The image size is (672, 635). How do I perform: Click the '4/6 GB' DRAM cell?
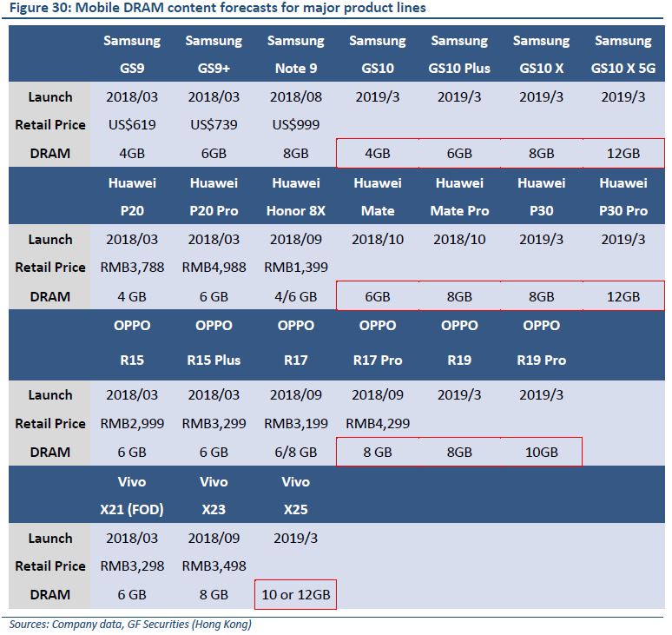(296, 297)
